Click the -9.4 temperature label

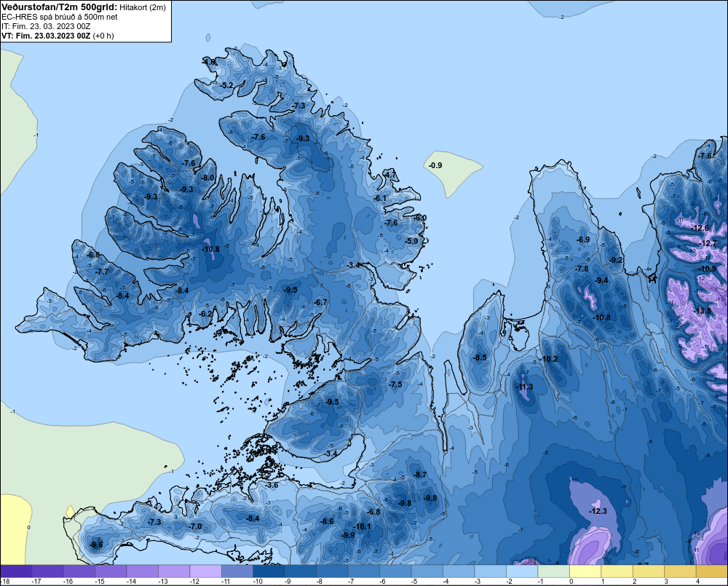pos(602,280)
